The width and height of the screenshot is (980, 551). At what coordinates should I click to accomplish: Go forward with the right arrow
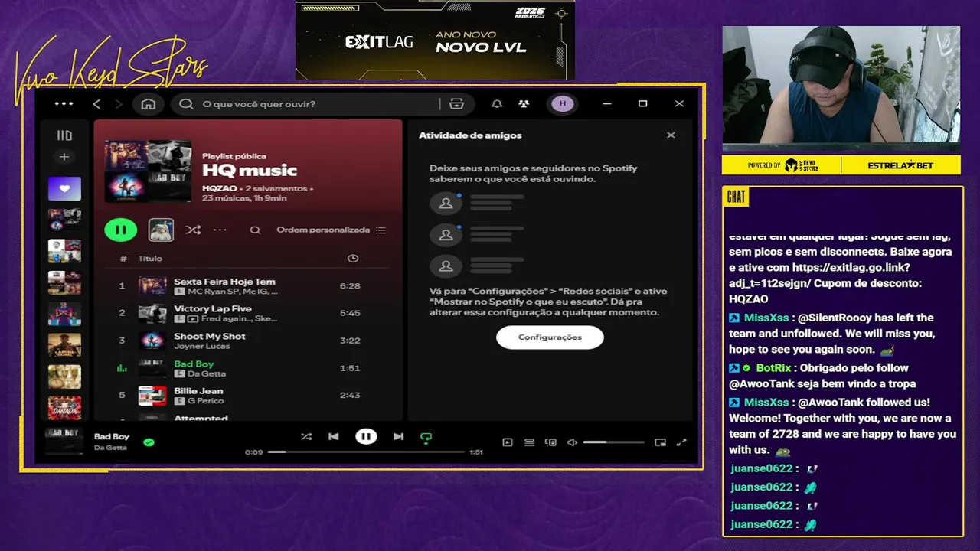point(119,103)
